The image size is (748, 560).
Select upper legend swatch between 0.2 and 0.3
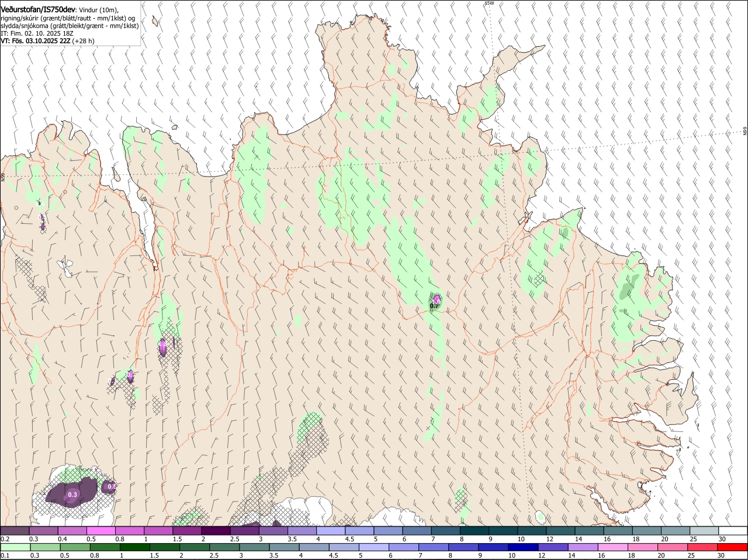pyautogui.click(x=14, y=530)
